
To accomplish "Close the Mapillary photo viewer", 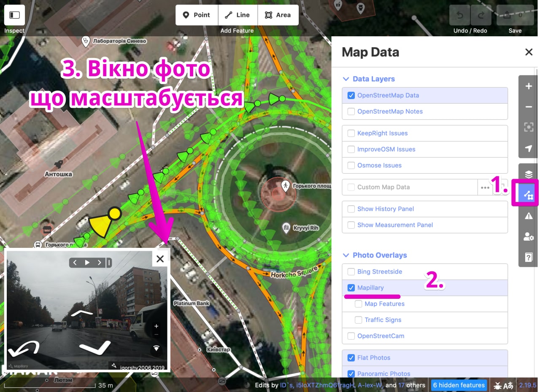I will coord(160,259).
